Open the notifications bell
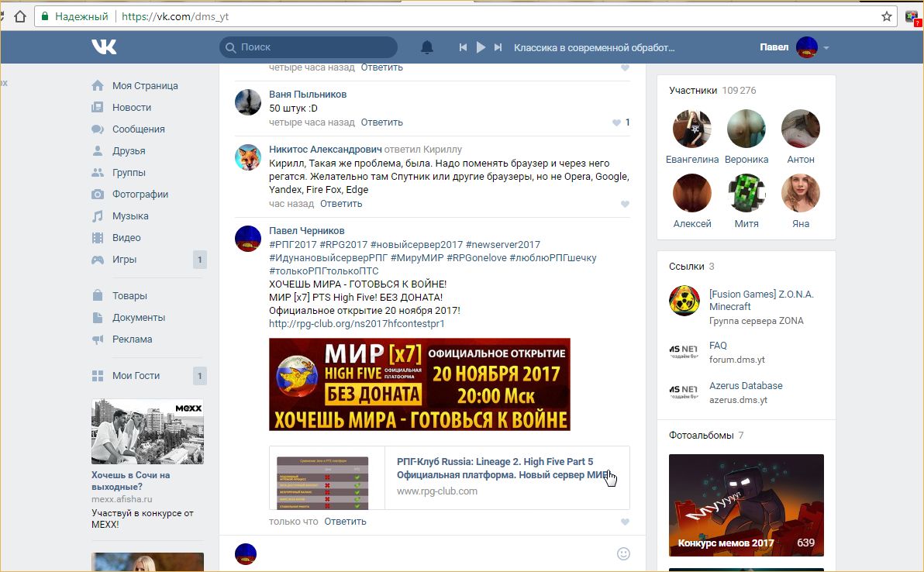The height and width of the screenshot is (572, 924). [426, 47]
